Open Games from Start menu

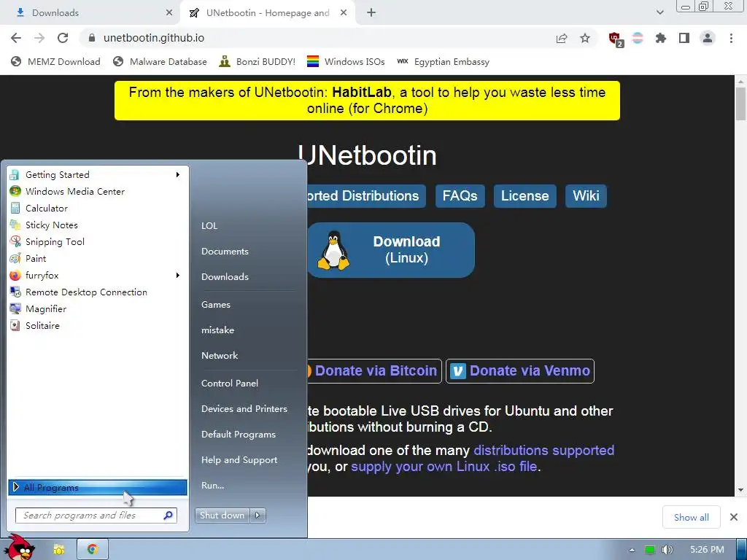[x=216, y=305]
